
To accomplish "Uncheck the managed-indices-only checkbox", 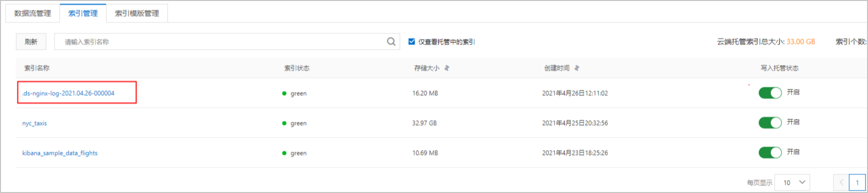I will tap(412, 42).
